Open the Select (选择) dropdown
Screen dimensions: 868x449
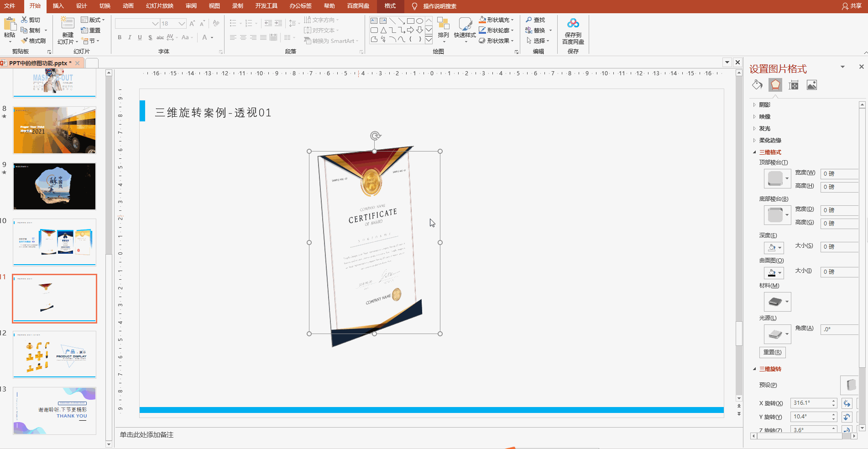point(538,41)
